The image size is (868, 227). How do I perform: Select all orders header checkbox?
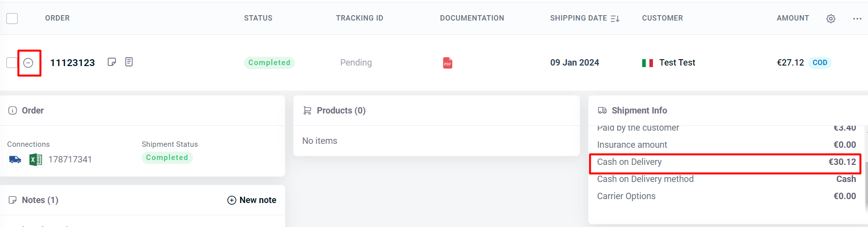(12, 19)
